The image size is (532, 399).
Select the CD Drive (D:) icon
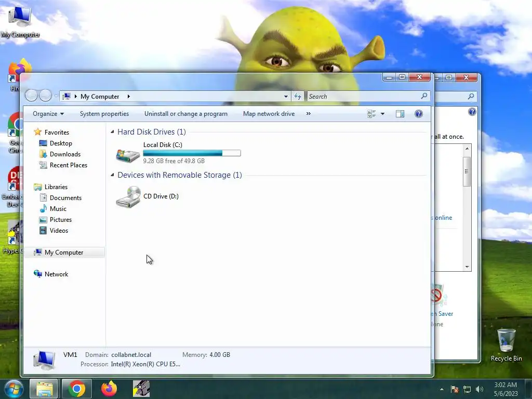point(128,197)
